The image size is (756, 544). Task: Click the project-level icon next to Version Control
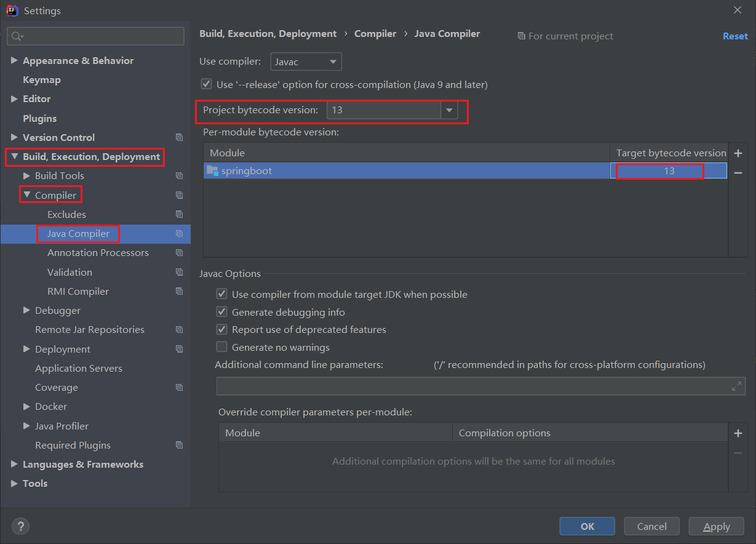(179, 137)
